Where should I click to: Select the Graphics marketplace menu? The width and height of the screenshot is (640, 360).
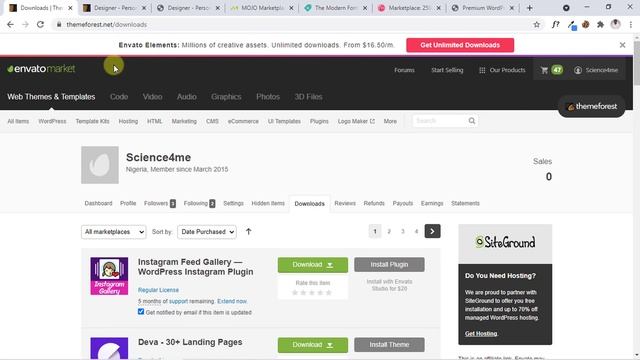tap(226, 97)
